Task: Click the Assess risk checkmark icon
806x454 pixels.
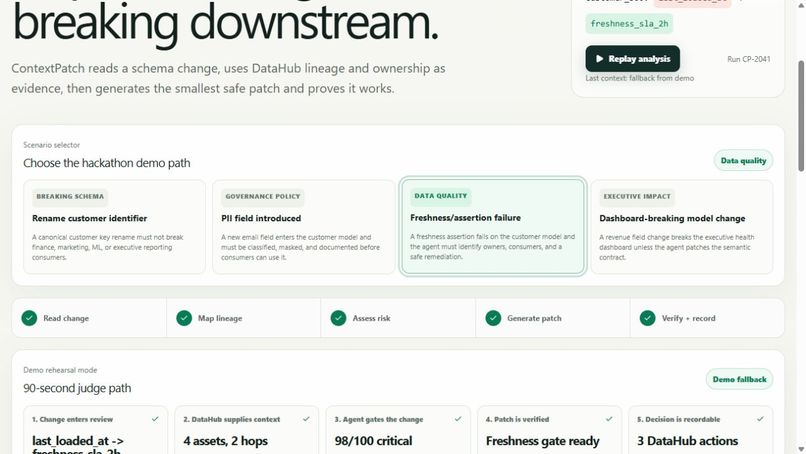Action: point(338,318)
